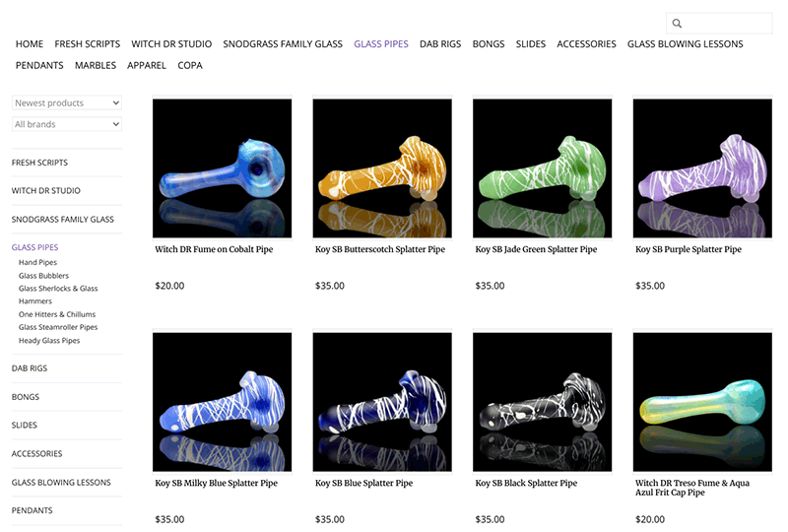788x532 pixels.
Task: Open Hand Pipes subcategory
Action: (x=37, y=262)
